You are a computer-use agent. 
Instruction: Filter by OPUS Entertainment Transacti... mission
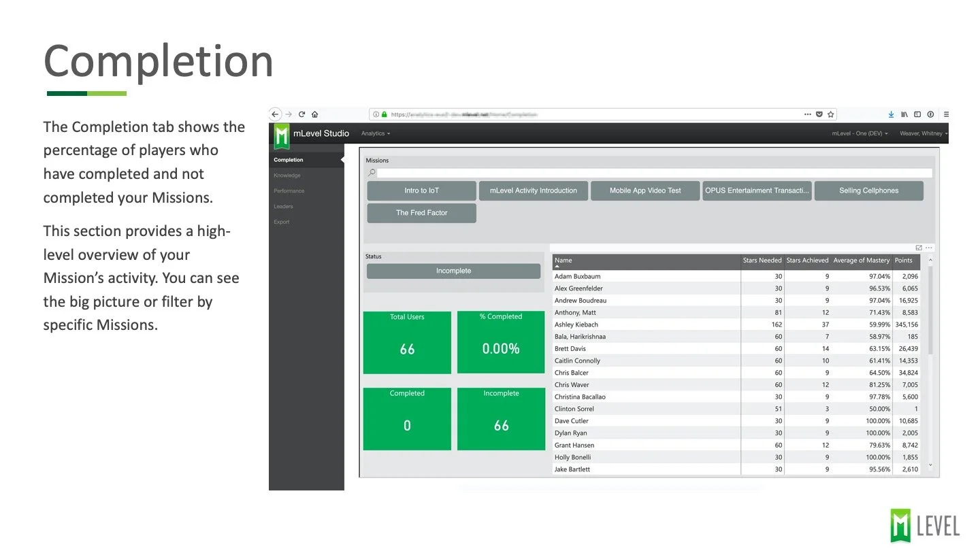click(x=757, y=190)
